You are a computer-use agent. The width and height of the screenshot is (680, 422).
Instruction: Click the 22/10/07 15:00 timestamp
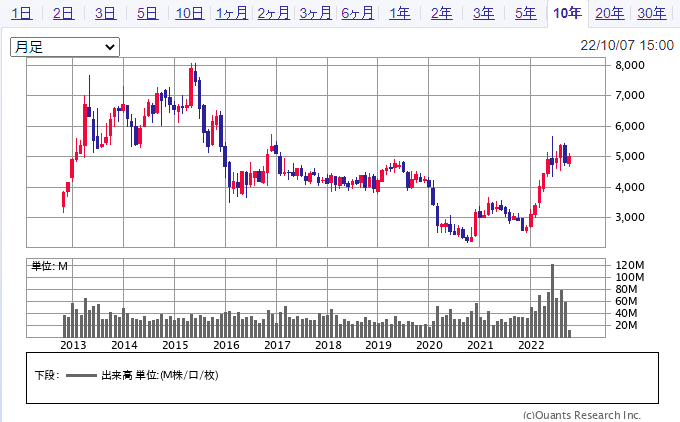627,45
